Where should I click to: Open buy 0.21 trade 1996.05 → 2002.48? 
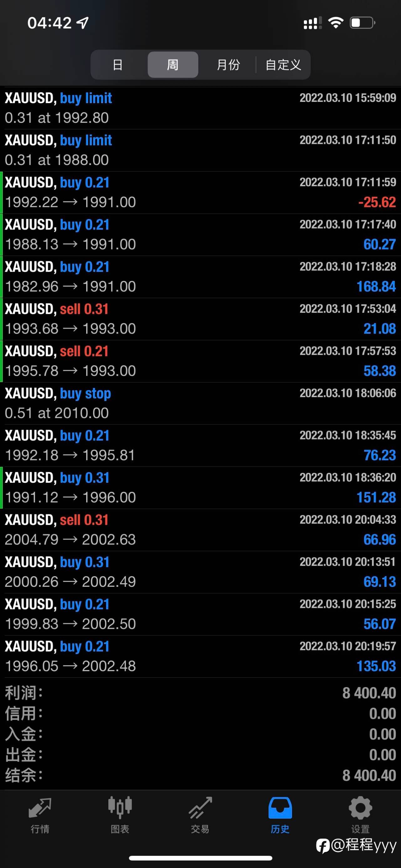tap(200, 656)
